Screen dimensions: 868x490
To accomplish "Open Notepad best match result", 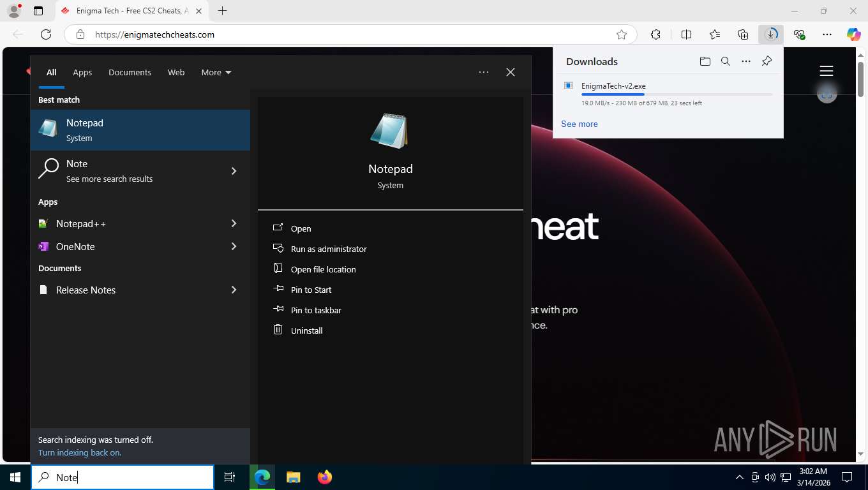I will pyautogui.click(x=140, y=130).
